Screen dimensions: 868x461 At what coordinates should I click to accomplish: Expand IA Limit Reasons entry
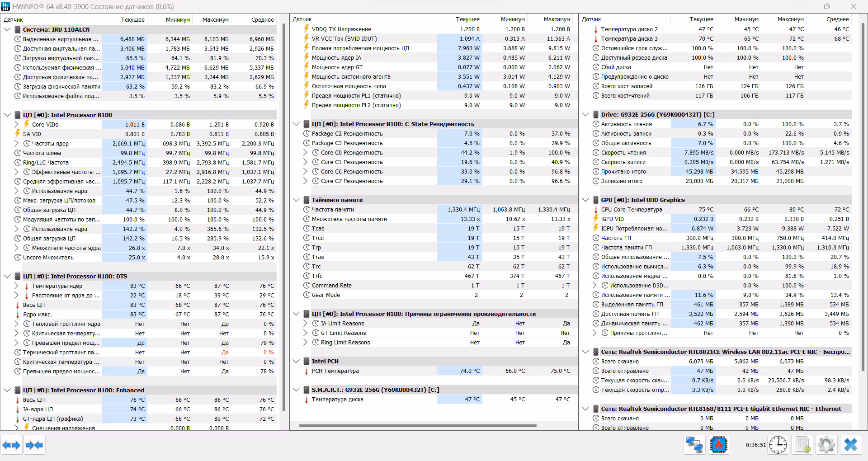pyautogui.click(x=306, y=324)
